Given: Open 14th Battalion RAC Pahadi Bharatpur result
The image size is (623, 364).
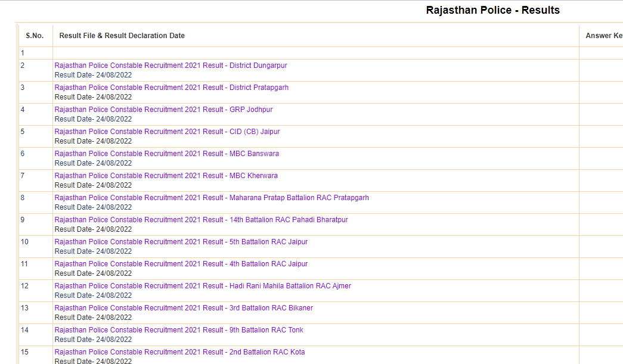Looking at the screenshot, I should (x=201, y=220).
